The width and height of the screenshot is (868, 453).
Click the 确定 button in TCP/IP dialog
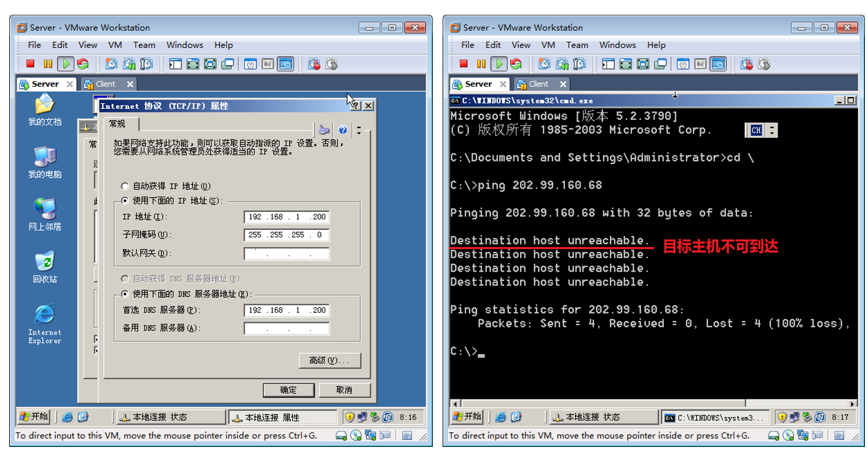coord(288,390)
